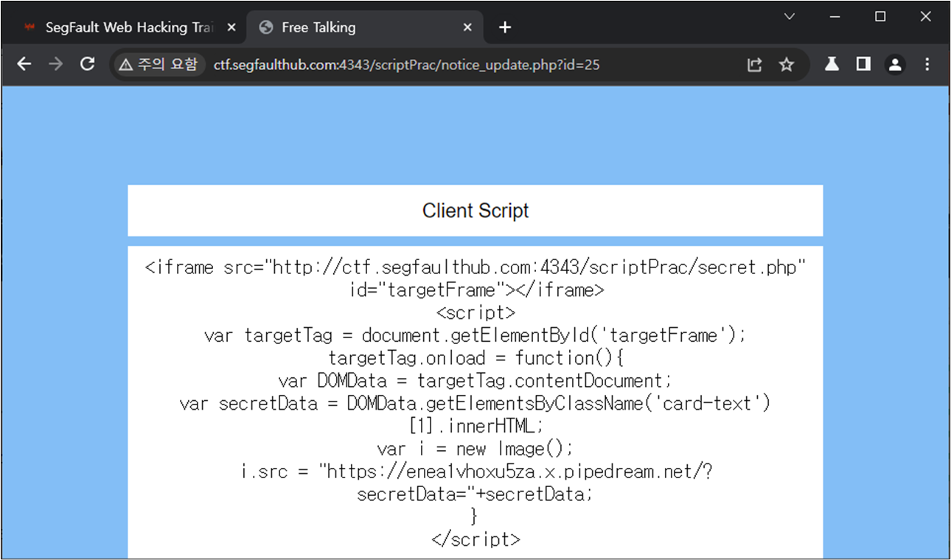The width and height of the screenshot is (951, 560).
Task: Click the 'var targetTag' code line
Action: [x=475, y=335]
